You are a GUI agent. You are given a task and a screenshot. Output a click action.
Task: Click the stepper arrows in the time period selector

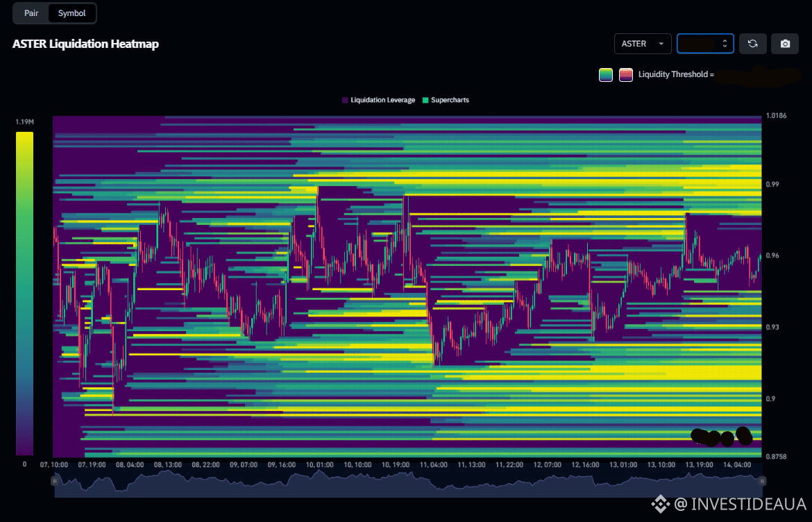point(725,44)
